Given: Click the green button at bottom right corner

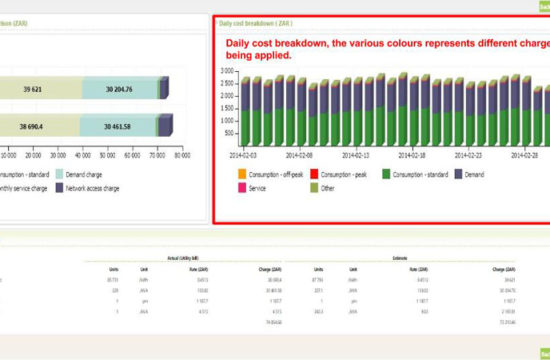Looking at the screenshot, I should pyautogui.click(x=544, y=354).
